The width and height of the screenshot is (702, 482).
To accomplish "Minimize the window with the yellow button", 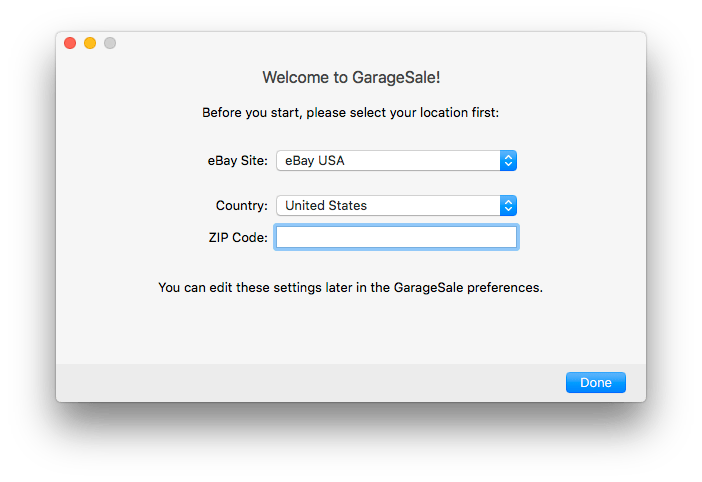I will pyautogui.click(x=90, y=43).
